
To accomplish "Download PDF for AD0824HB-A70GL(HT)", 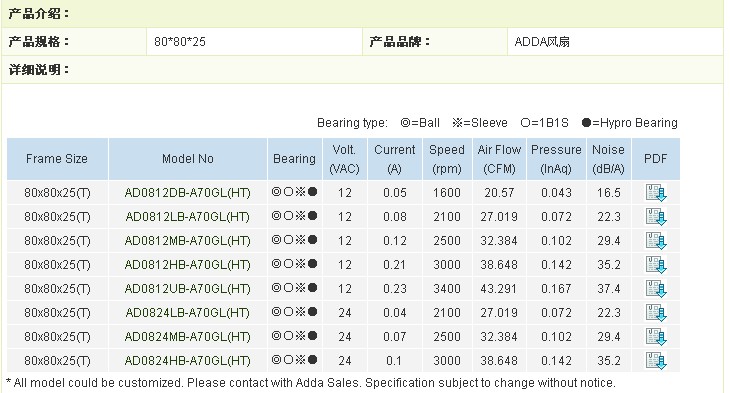I will pos(656,361).
